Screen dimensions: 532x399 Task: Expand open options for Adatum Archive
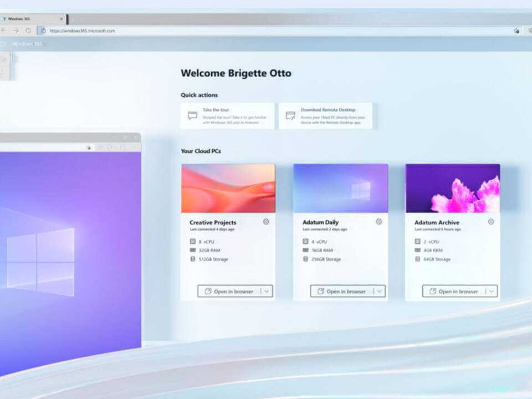(x=492, y=291)
